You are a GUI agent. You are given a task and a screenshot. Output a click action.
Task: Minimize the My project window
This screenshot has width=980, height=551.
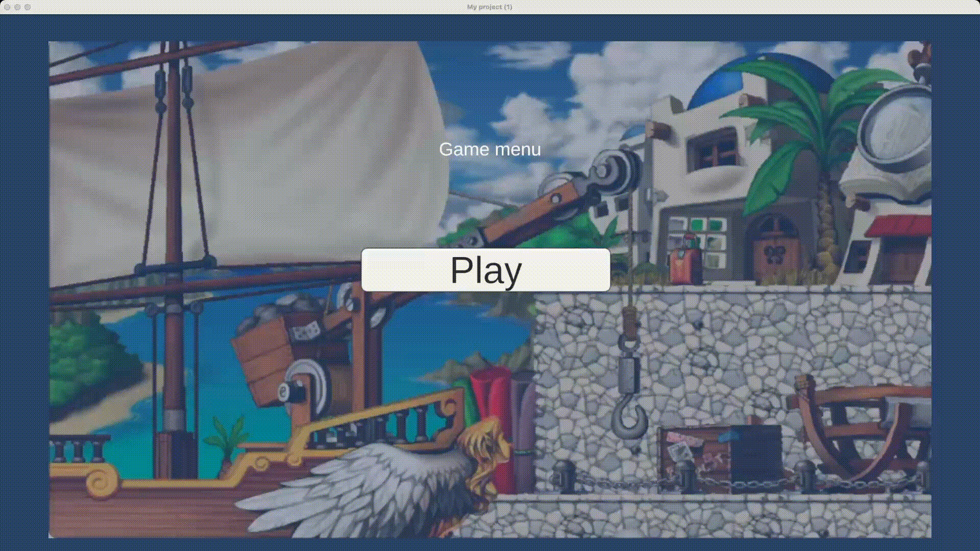coord(17,7)
